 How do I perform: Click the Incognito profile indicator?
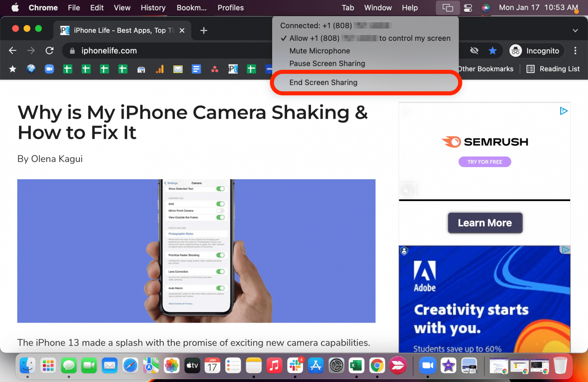click(535, 50)
